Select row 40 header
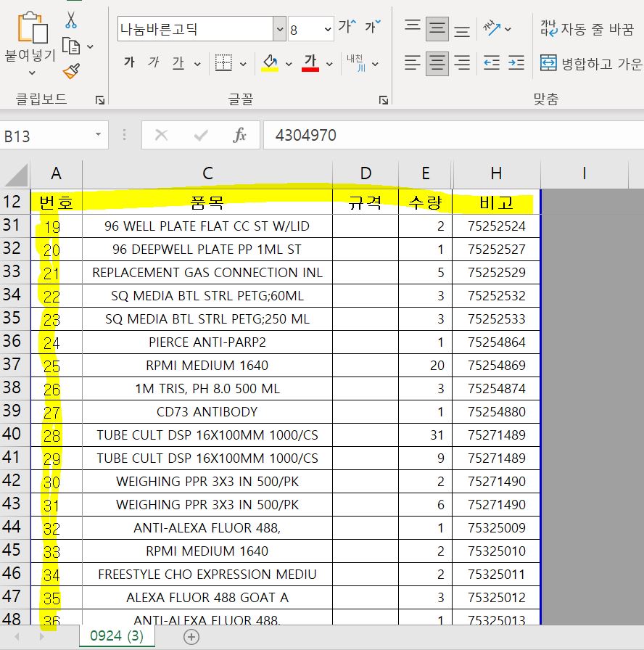 point(15,435)
